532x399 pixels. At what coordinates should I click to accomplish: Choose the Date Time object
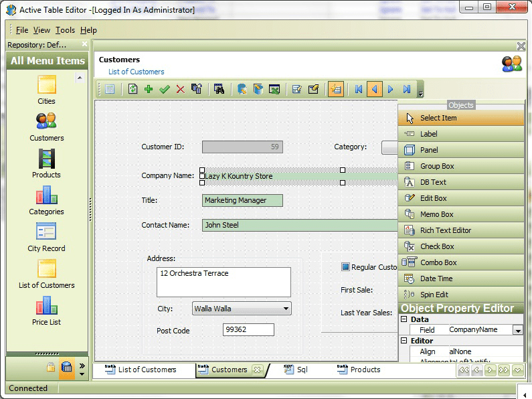coord(461,278)
